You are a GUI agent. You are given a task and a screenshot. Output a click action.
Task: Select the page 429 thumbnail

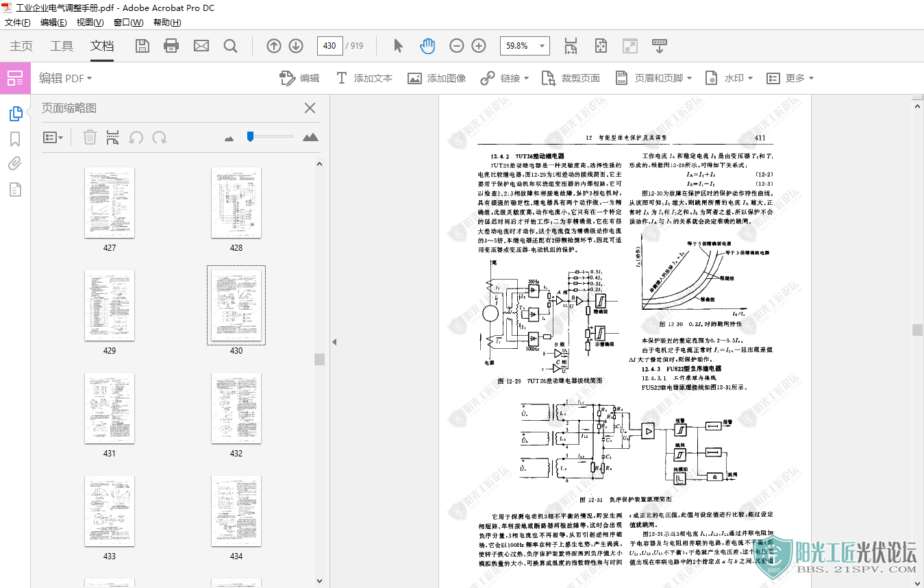[110, 305]
